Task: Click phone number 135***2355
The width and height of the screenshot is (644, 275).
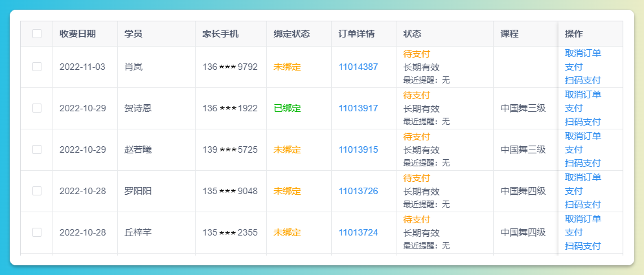Action: coord(230,233)
